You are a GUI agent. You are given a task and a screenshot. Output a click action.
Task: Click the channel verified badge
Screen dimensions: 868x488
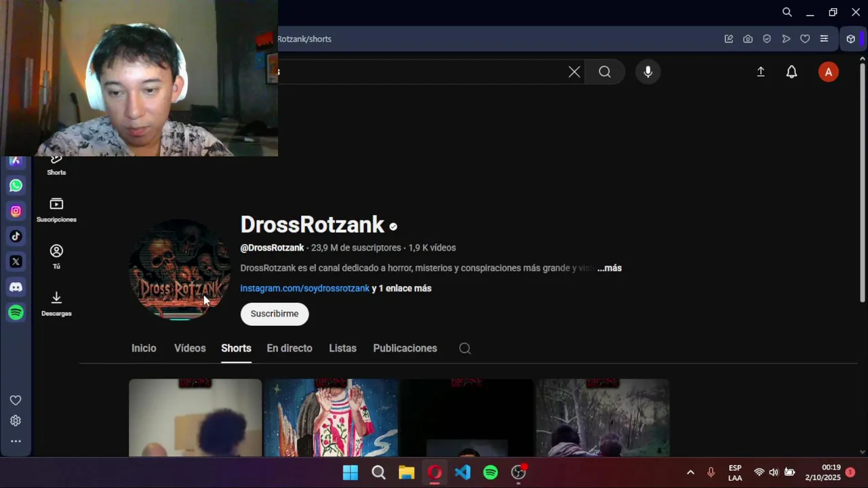pos(393,226)
